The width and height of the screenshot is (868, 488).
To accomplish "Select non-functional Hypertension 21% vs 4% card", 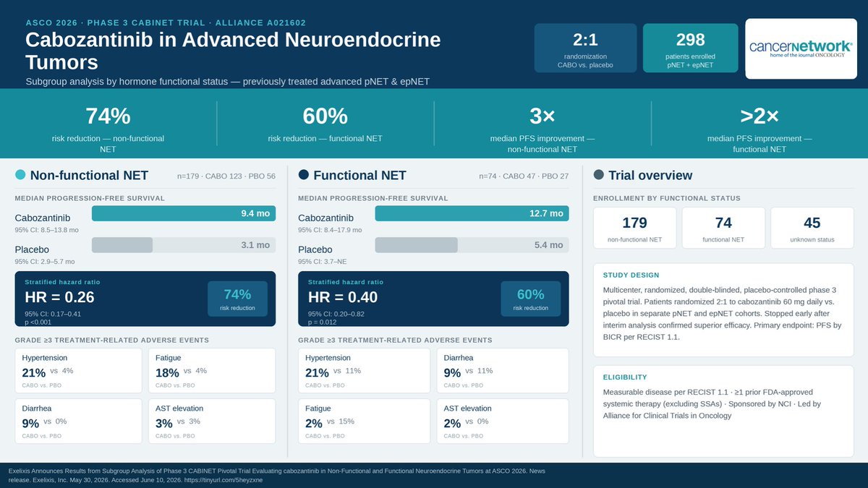I will (x=79, y=370).
